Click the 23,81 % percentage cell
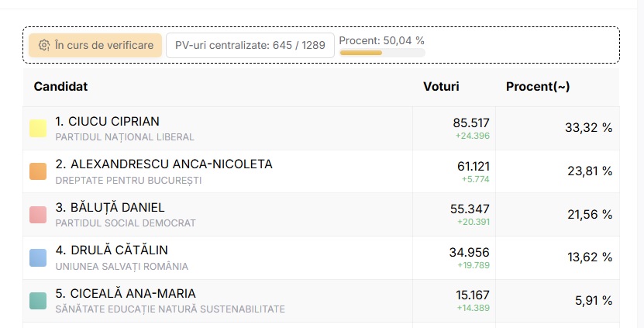The width and height of the screenshot is (644, 328). tap(590, 171)
